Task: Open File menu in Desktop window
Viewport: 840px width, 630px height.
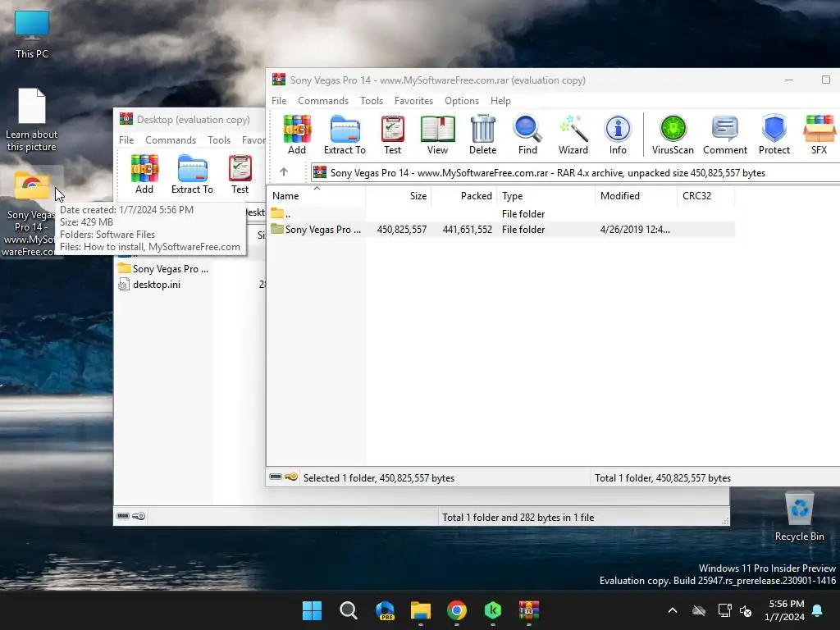Action: pyautogui.click(x=126, y=139)
